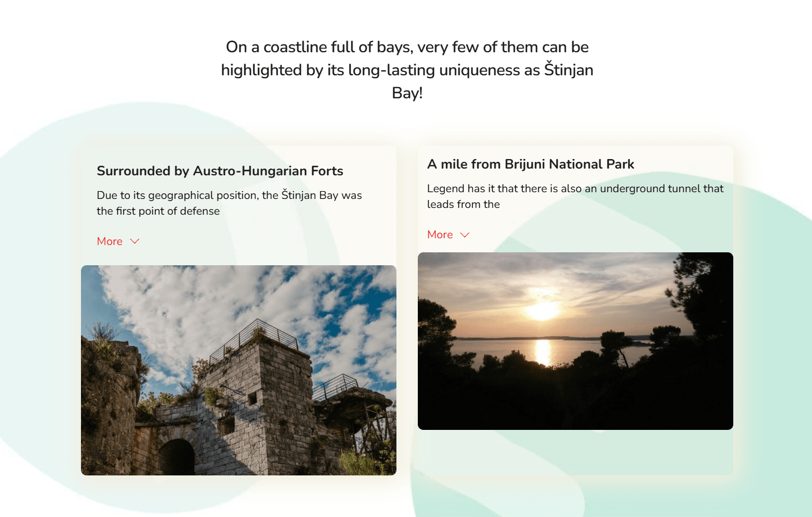Click the chevron icon beside the Brijuni More link

point(464,235)
